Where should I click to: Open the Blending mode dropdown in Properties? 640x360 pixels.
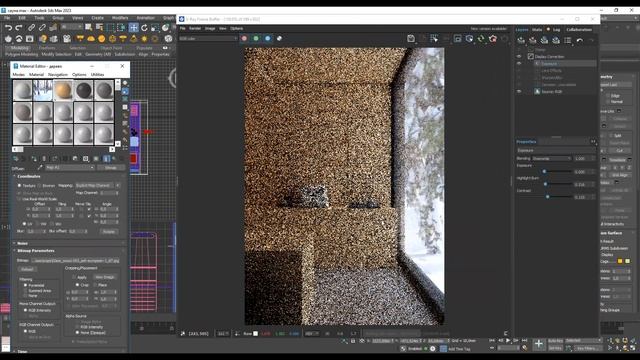552,158
